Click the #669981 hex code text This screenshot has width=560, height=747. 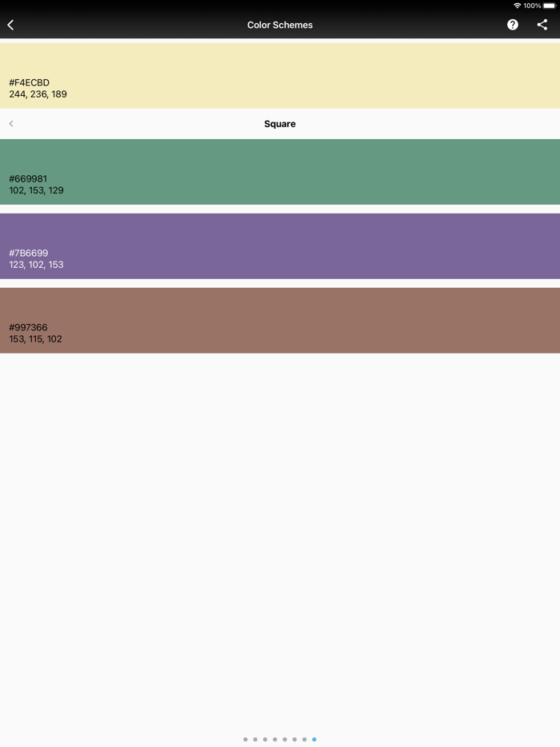(x=28, y=178)
